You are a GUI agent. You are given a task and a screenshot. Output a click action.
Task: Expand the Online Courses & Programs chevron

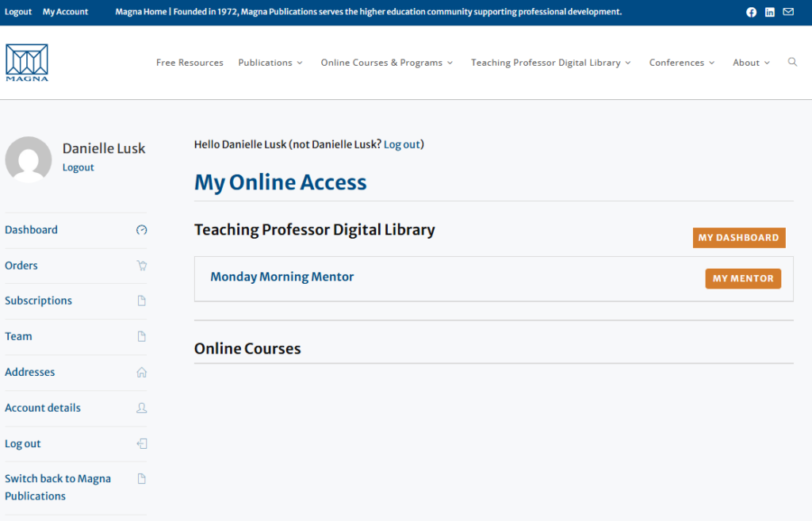click(450, 63)
